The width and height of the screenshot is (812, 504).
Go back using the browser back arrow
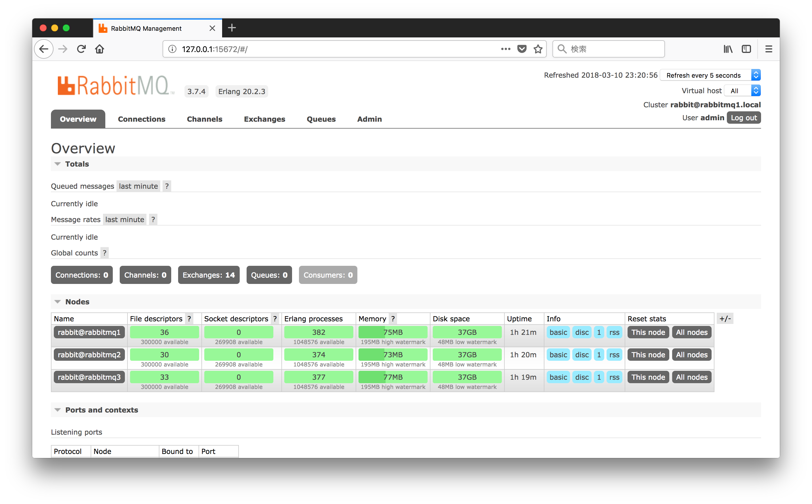click(44, 49)
